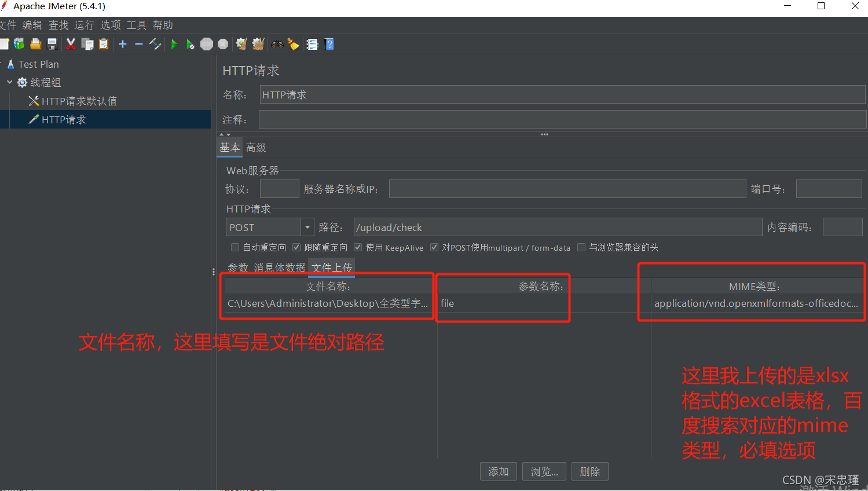The height and width of the screenshot is (491, 868).
Task: Switch to the 消息体数据 tab
Action: click(280, 267)
